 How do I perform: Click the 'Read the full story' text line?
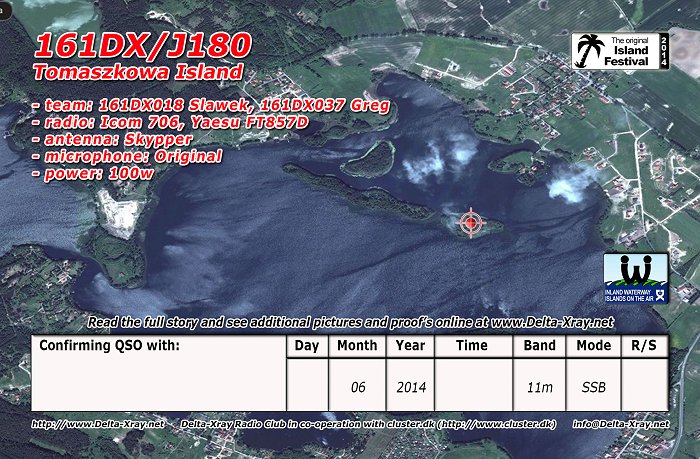pyautogui.click(x=350, y=322)
